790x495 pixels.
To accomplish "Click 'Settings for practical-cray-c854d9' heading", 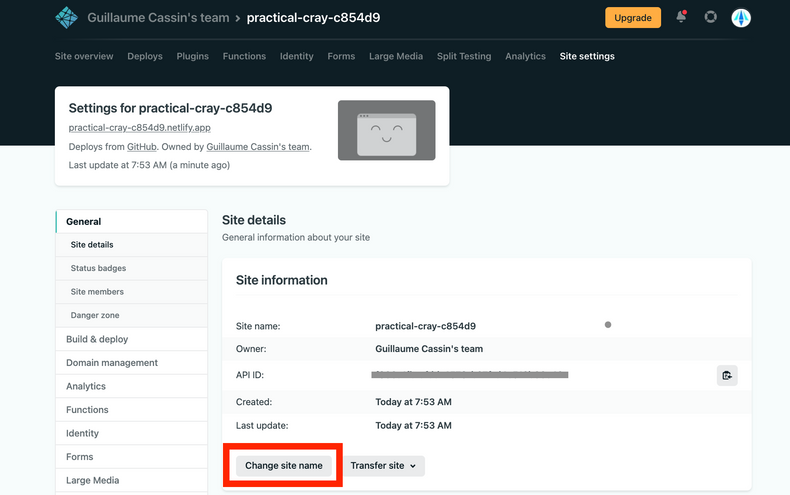I will point(170,108).
